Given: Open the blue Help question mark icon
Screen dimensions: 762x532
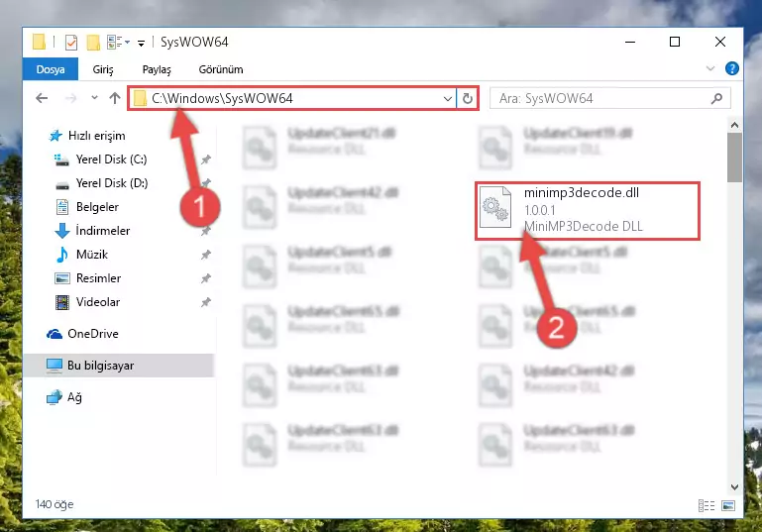Looking at the screenshot, I should click(x=731, y=68).
